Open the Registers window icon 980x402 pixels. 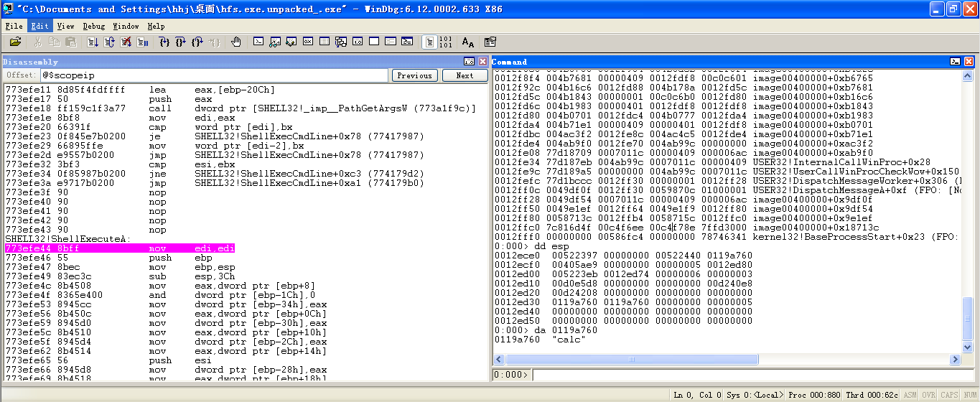click(x=307, y=42)
